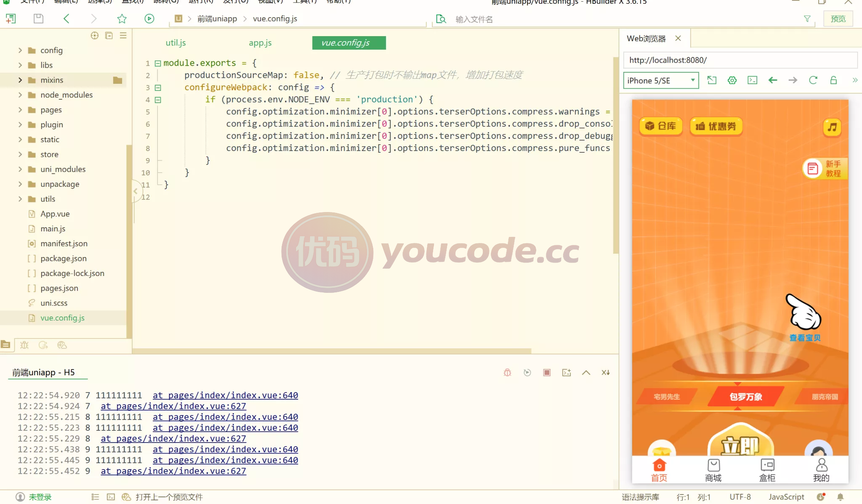Expand the config folder
The height and width of the screenshot is (504, 862).
tap(20, 50)
